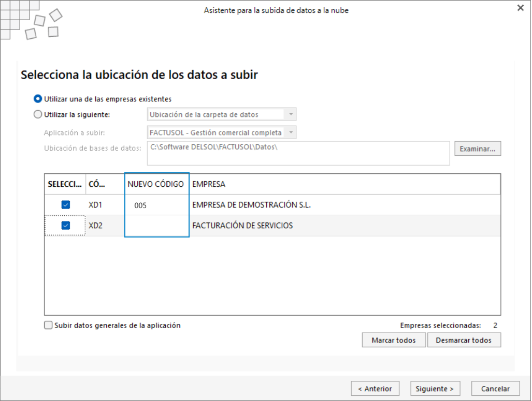Click the Examinar browse button
Image resolution: width=532 pixels, height=401 pixels.
tap(478, 149)
